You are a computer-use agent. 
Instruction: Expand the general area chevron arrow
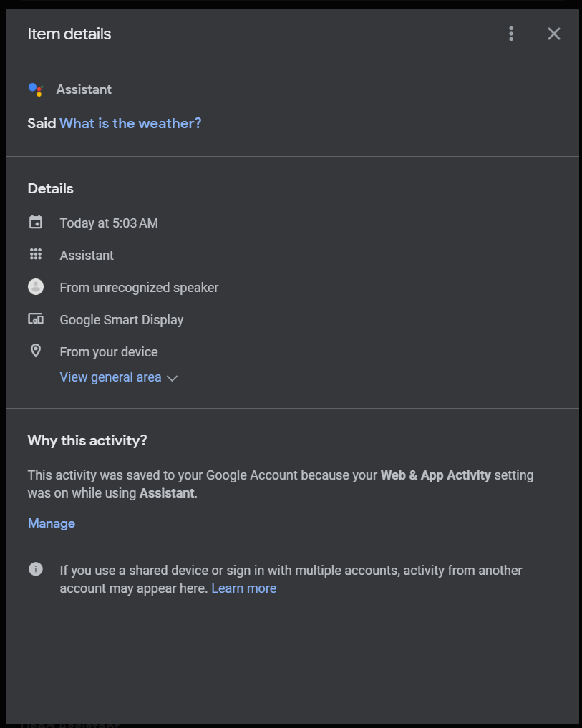(172, 378)
